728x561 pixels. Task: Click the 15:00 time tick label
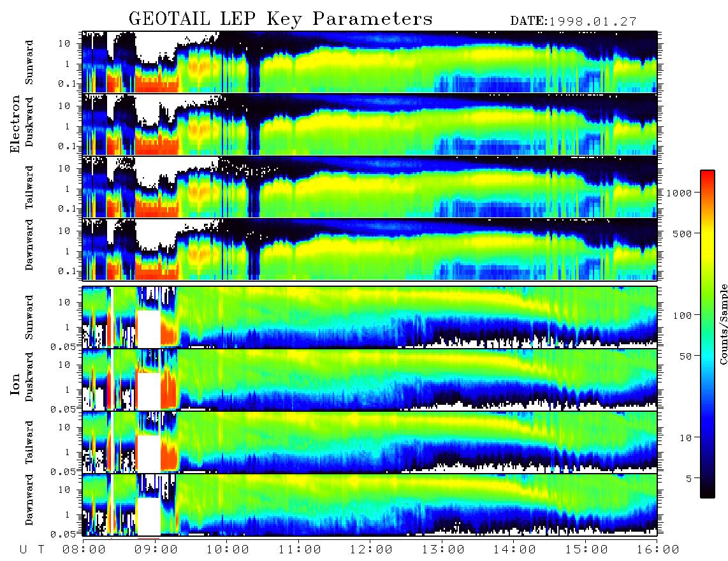click(586, 550)
